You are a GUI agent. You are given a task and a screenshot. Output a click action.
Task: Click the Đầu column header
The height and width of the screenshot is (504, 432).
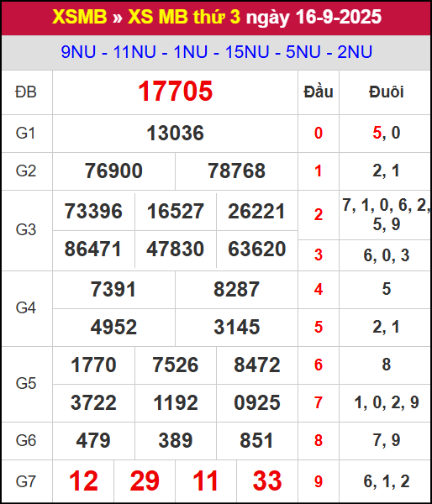pyautogui.click(x=319, y=92)
